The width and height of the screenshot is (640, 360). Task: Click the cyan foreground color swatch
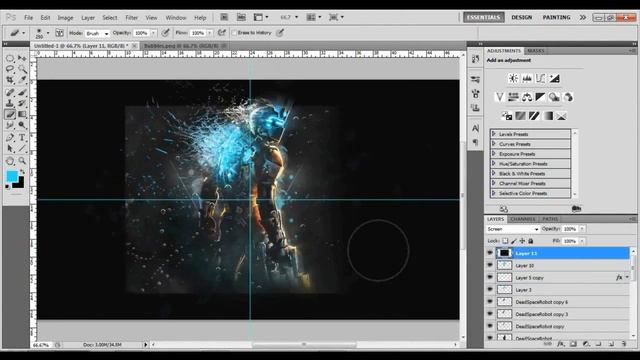coord(12,176)
